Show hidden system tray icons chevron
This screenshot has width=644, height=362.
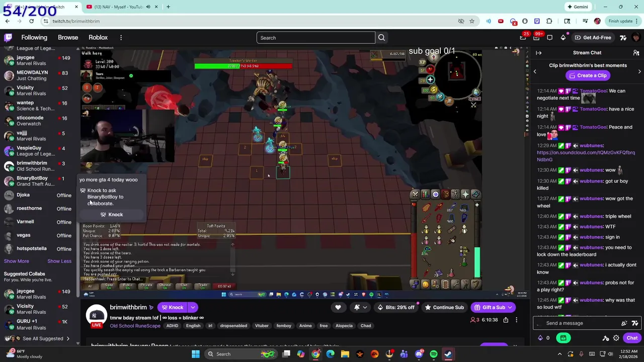click(560, 354)
